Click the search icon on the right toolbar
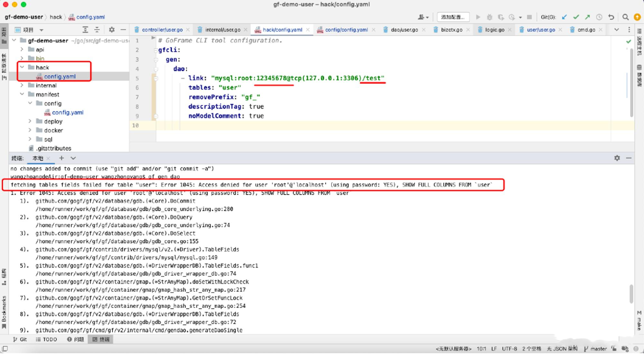Screen dimensions: 644x355 pyautogui.click(x=627, y=17)
